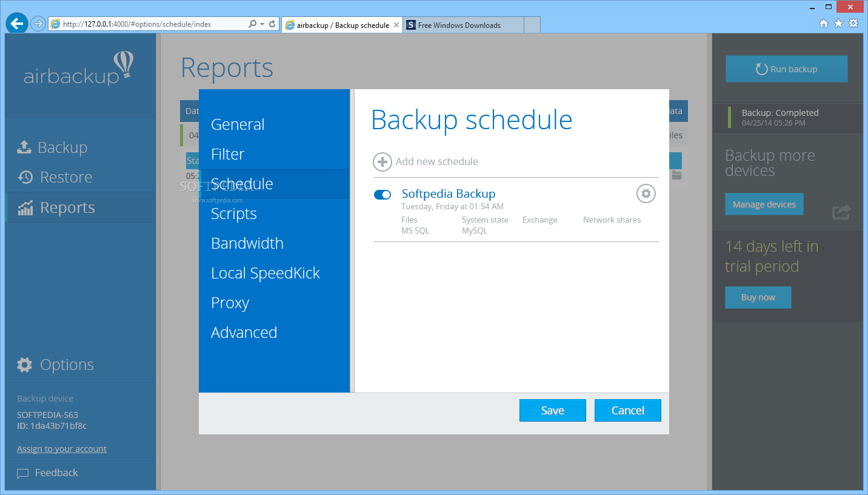Select Local SpeedKick in options dialog
The height and width of the screenshot is (495, 868).
click(x=274, y=273)
